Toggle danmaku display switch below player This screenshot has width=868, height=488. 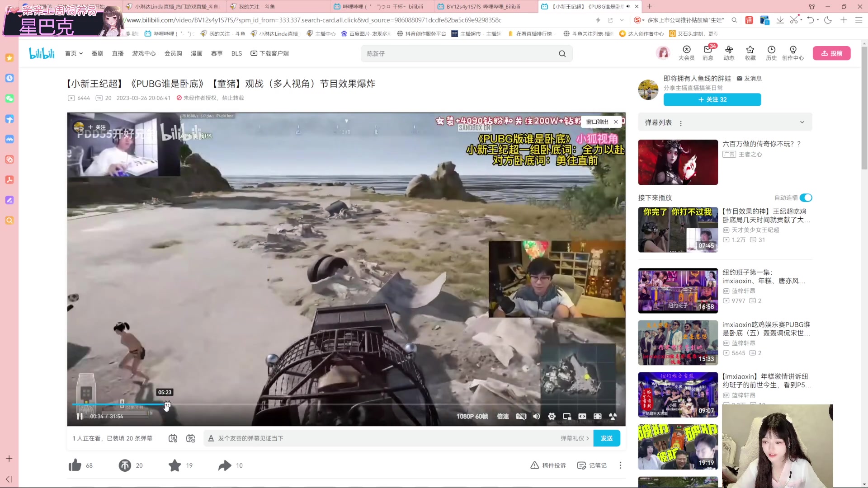click(x=173, y=438)
